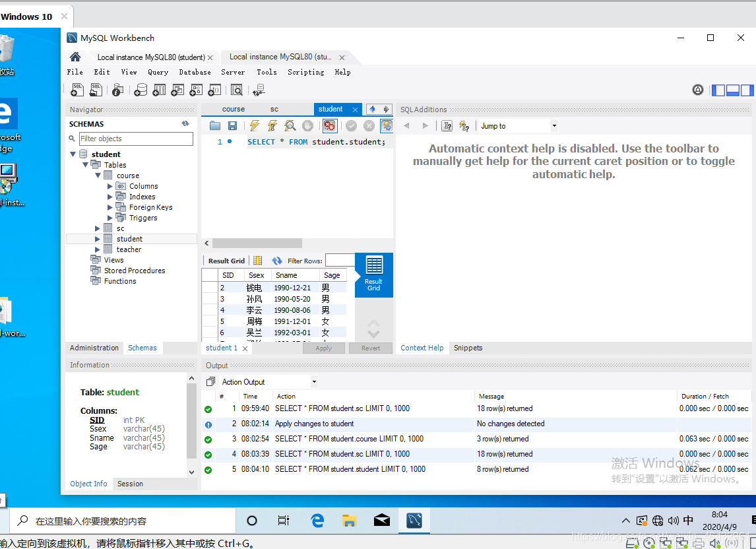Run explain plan magnifier icon
Screen dimensions: 756x549
(x=290, y=126)
